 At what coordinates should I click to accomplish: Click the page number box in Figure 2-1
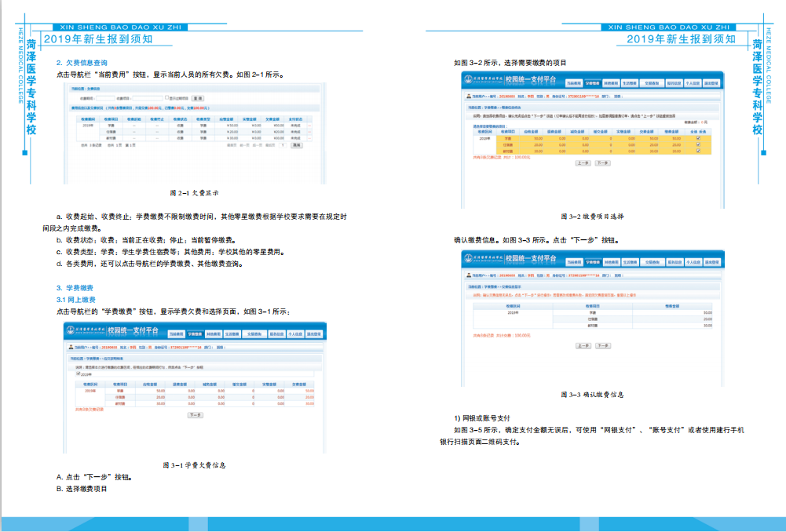[283, 145]
